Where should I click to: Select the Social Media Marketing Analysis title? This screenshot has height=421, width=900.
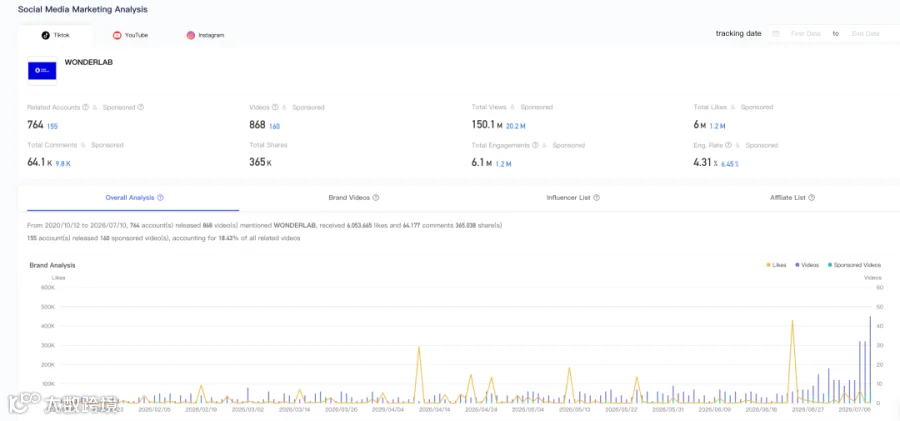(83, 10)
